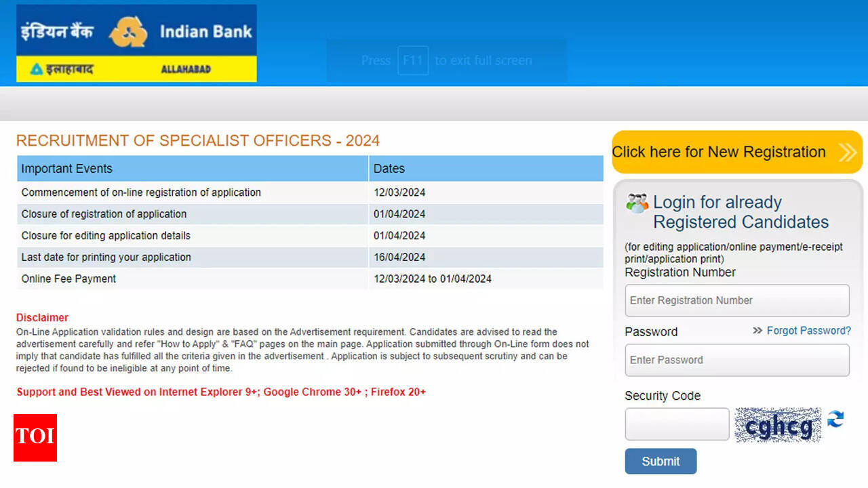This screenshot has width=868, height=488.
Task: Click the registered candidates people icon
Action: (x=637, y=203)
